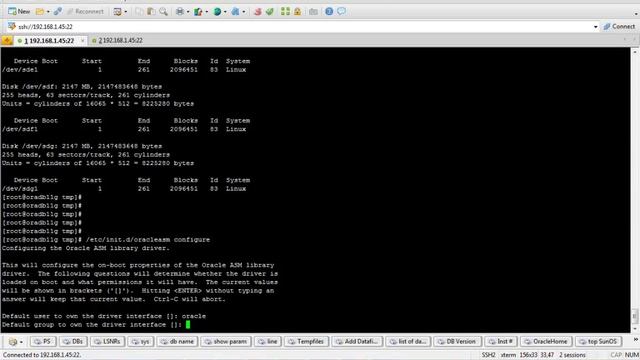Viewport: 640px width, 360px height.
Task: Run the LSNRs quick command
Action: tap(107, 341)
